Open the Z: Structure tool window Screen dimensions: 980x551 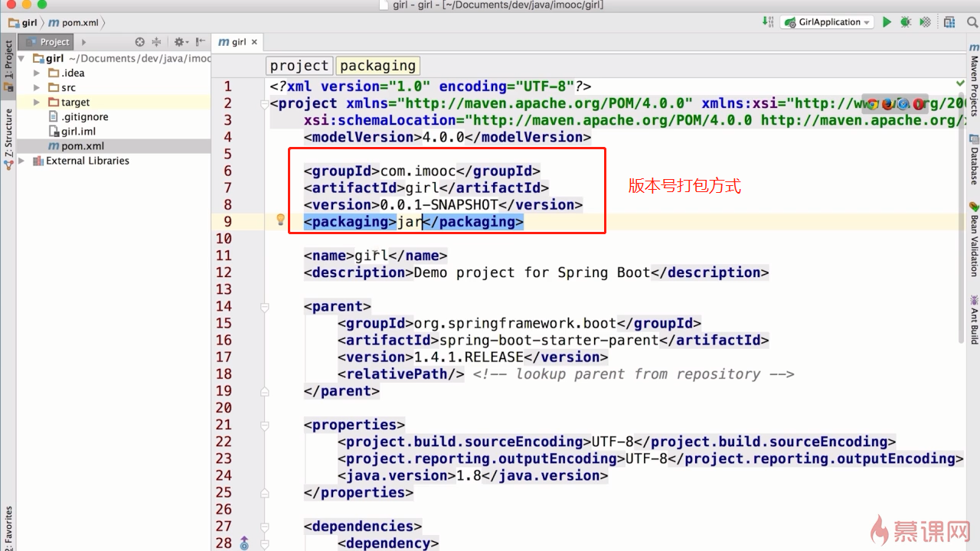[8, 139]
